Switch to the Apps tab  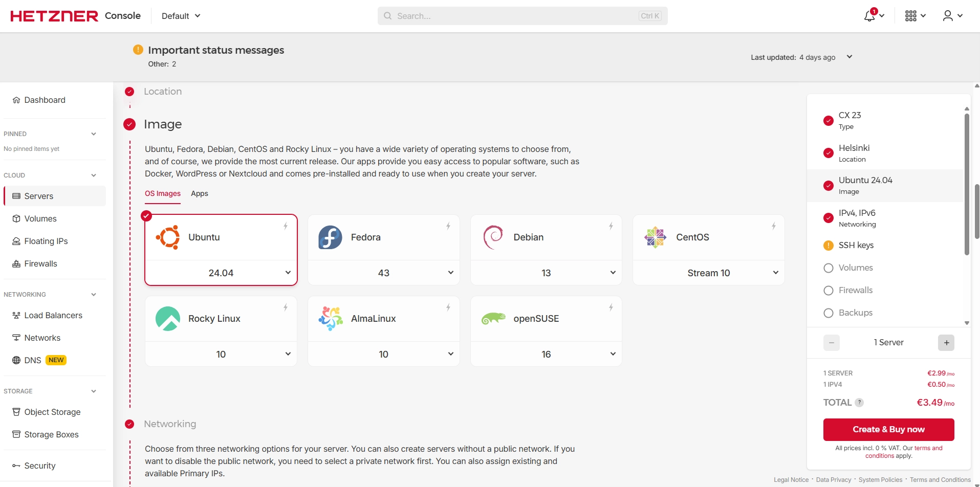tap(200, 193)
